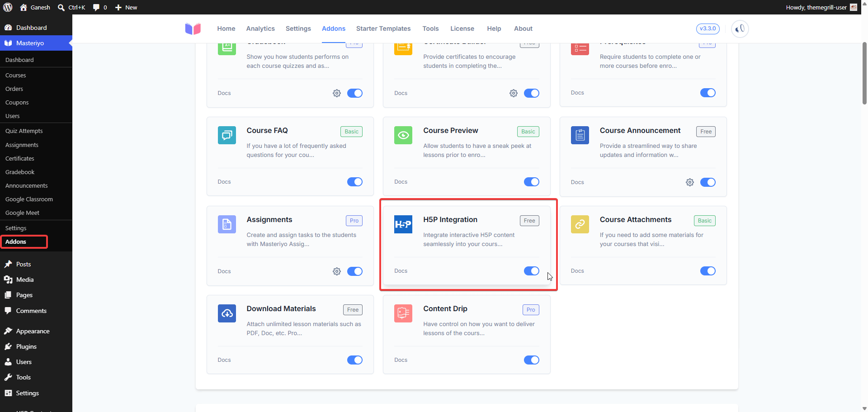868x412 pixels.
Task: Open Docs link for Course FAQ
Action: click(x=224, y=182)
